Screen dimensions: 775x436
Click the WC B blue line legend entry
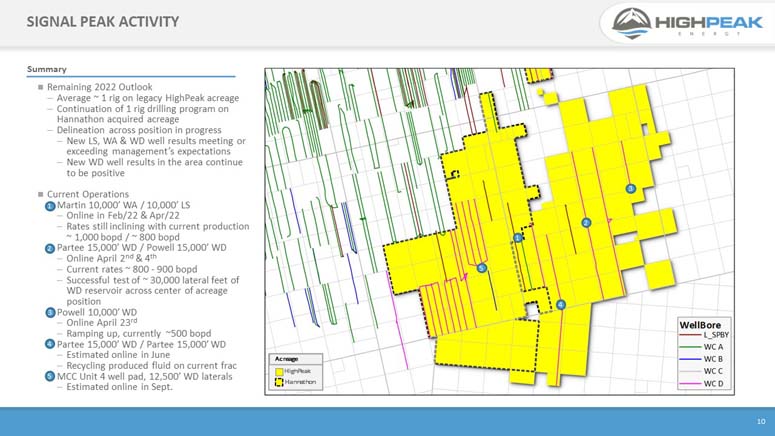coord(702,359)
